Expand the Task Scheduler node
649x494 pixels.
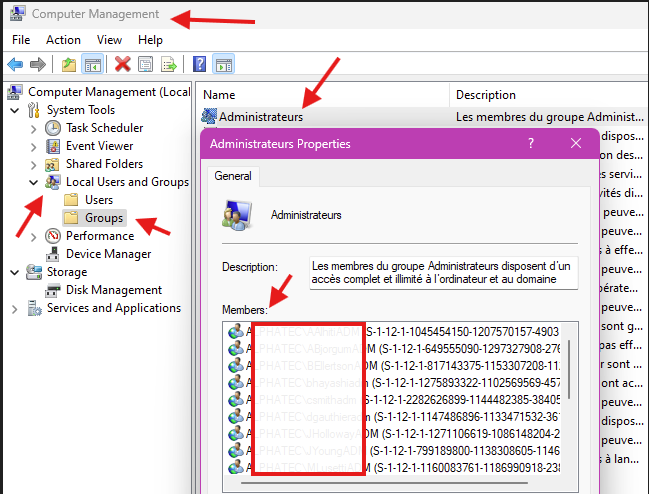[33, 128]
